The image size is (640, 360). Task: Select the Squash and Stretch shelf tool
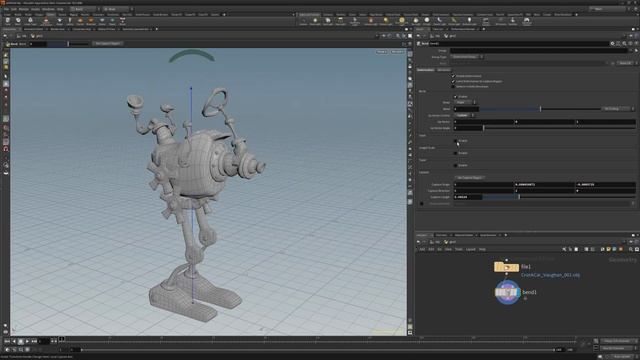(46, 21)
